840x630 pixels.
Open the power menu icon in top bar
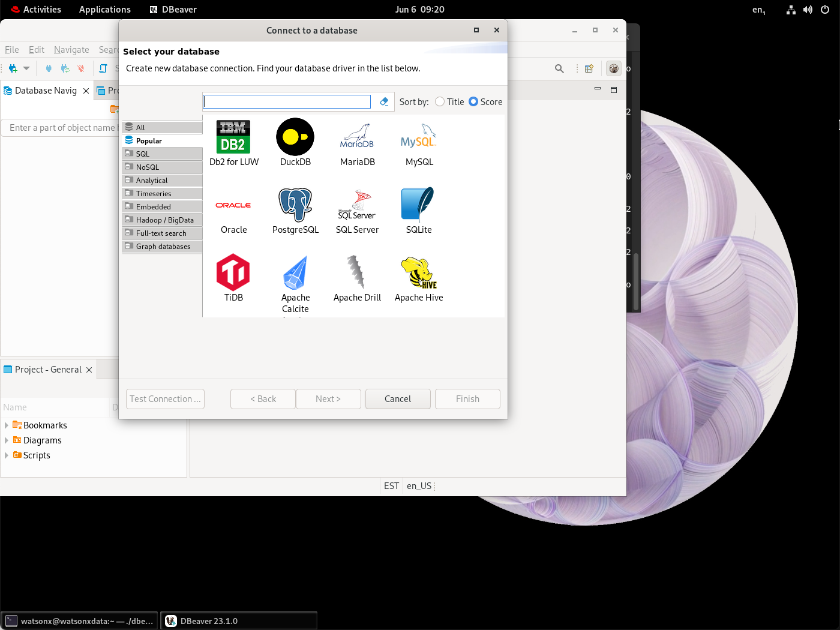[825, 10]
